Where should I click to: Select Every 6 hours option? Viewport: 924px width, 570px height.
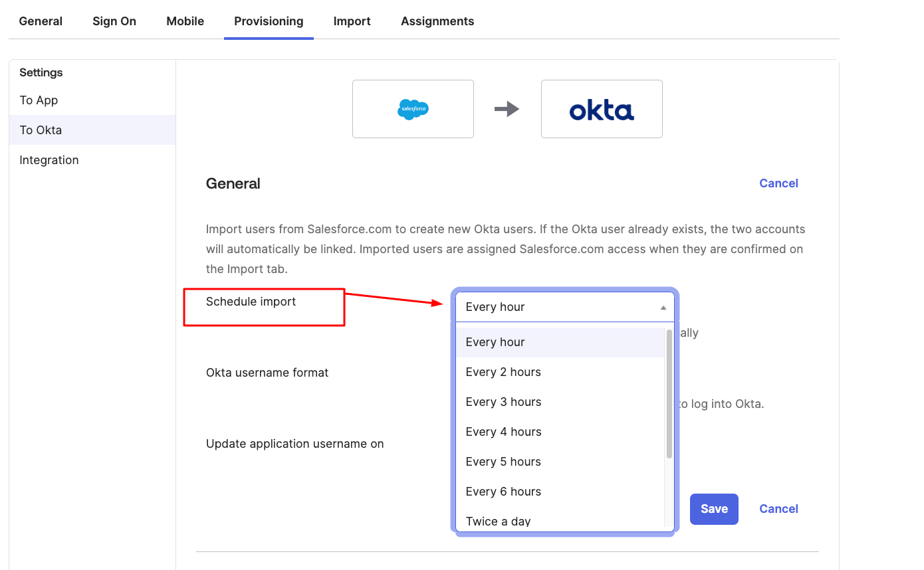tap(560, 492)
